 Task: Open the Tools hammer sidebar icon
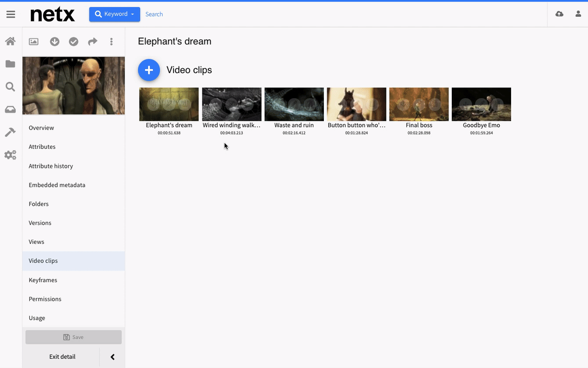pos(10,132)
